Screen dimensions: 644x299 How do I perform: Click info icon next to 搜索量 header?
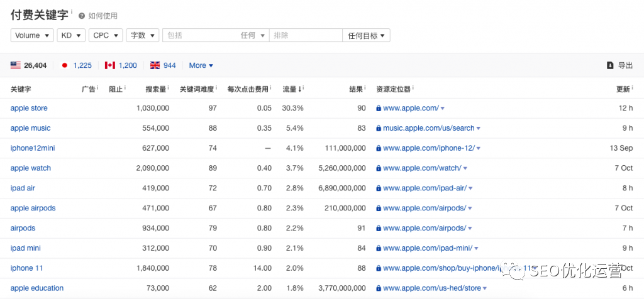point(169,87)
